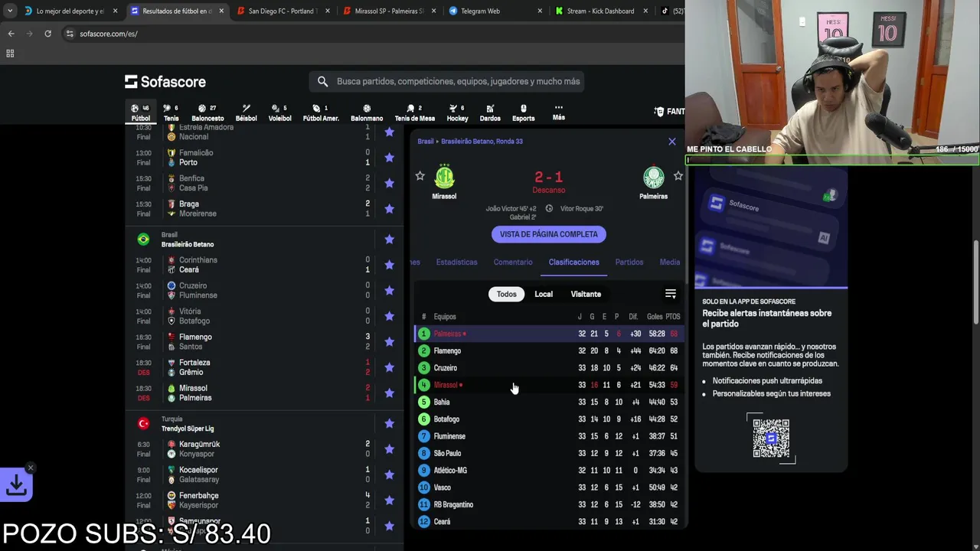Toggle favorite star for Famalicão–Porto match
Screen dimensions: 980x551
389,158
